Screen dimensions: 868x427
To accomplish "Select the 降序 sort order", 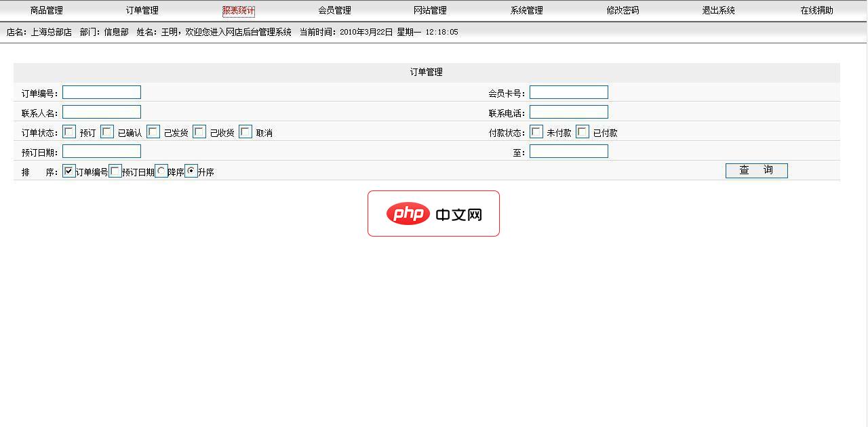I will 161,169.
